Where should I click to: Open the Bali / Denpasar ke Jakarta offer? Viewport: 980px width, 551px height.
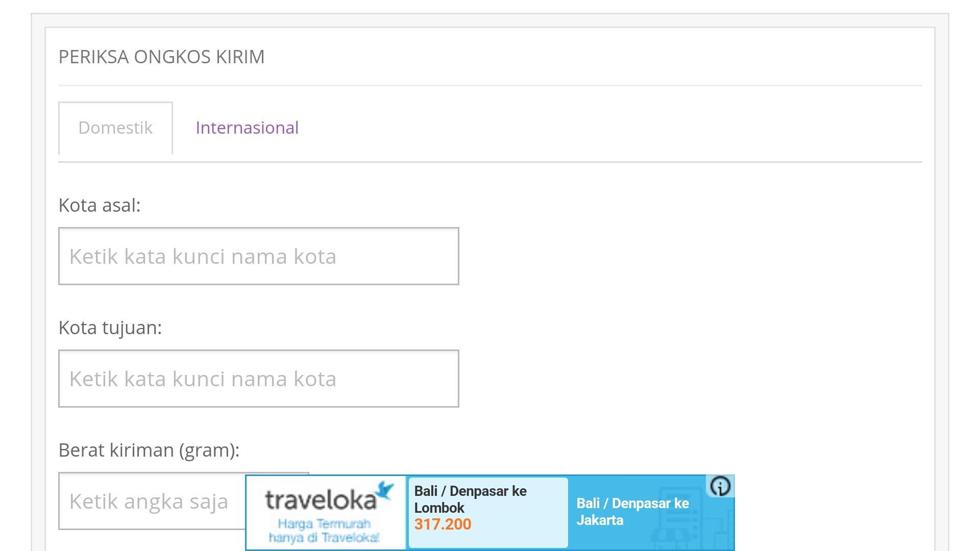click(x=632, y=512)
